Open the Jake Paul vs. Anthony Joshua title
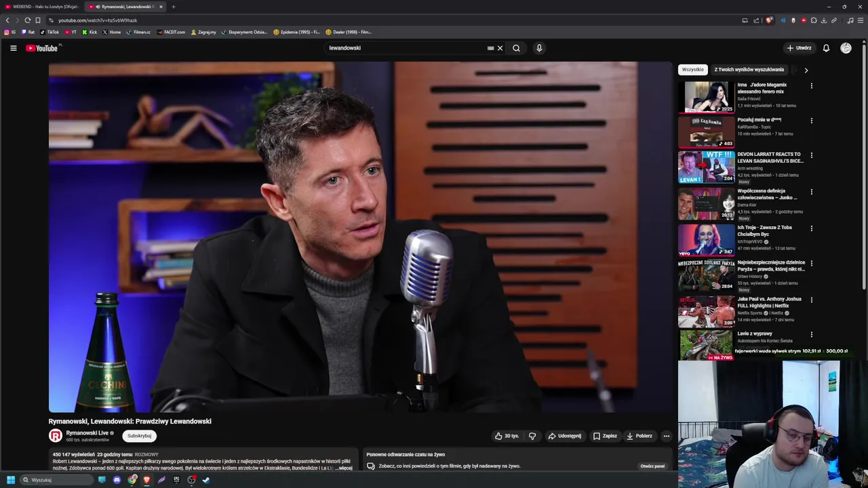 (x=770, y=302)
